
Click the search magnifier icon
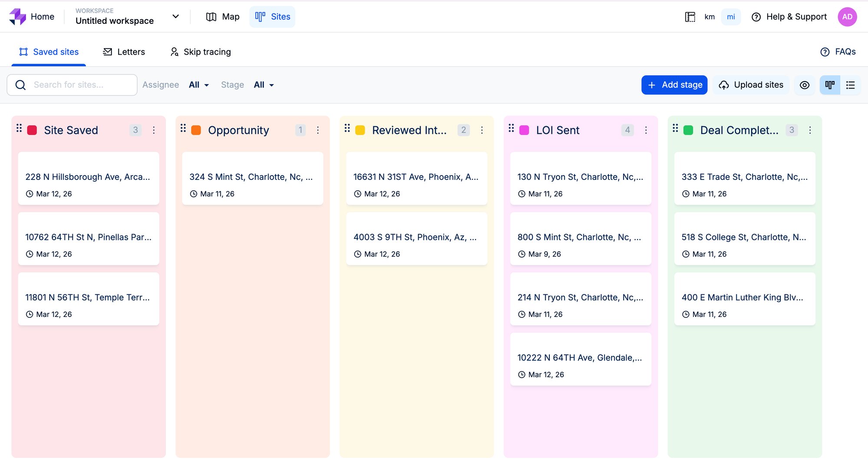20,85
